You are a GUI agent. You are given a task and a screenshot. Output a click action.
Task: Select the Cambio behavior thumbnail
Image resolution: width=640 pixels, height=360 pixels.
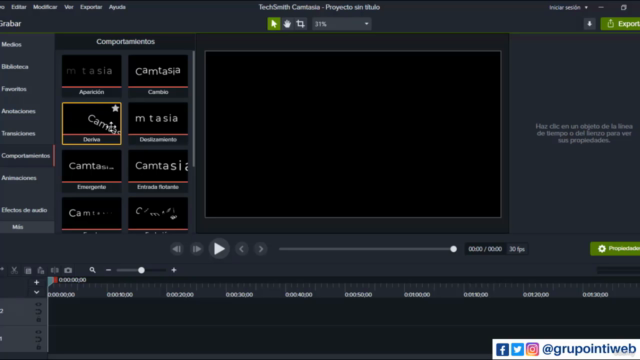(158, 76)
